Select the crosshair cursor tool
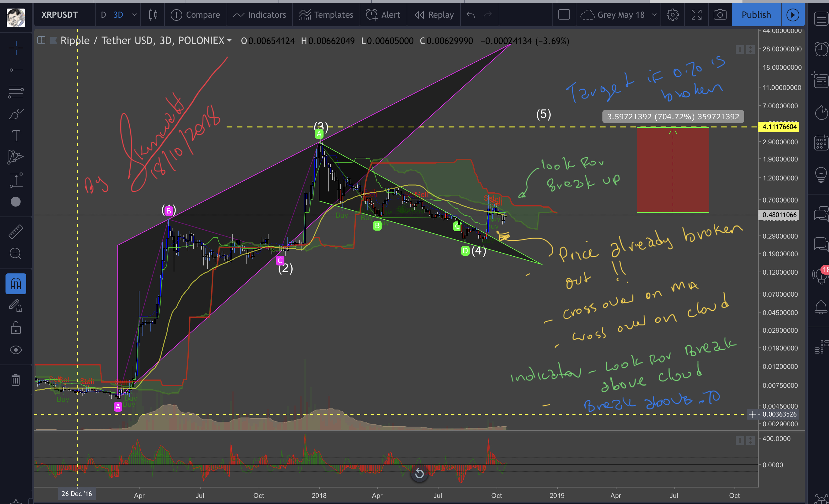The width and height of the screenshot is (829, 504). pyautogui.click(x=16, y=48)
